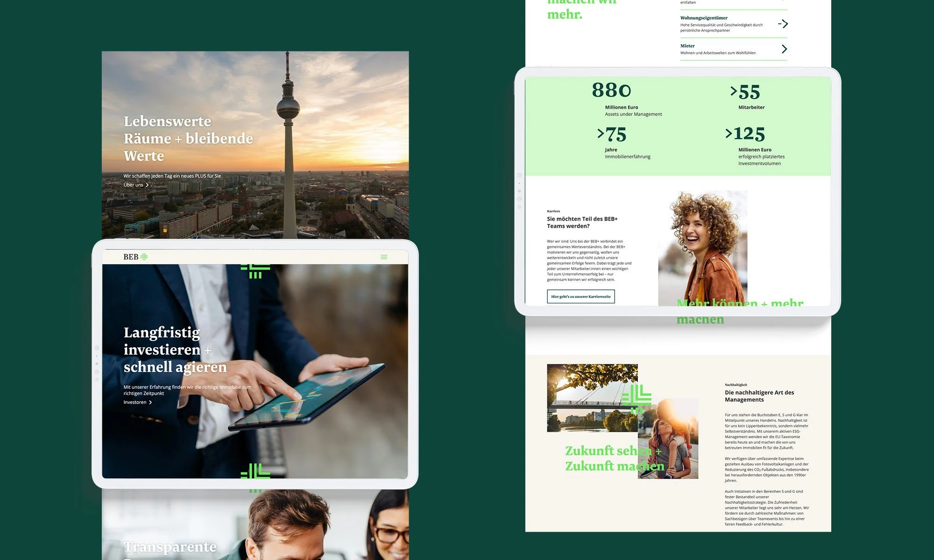Click the bridge and river photo

584,397
